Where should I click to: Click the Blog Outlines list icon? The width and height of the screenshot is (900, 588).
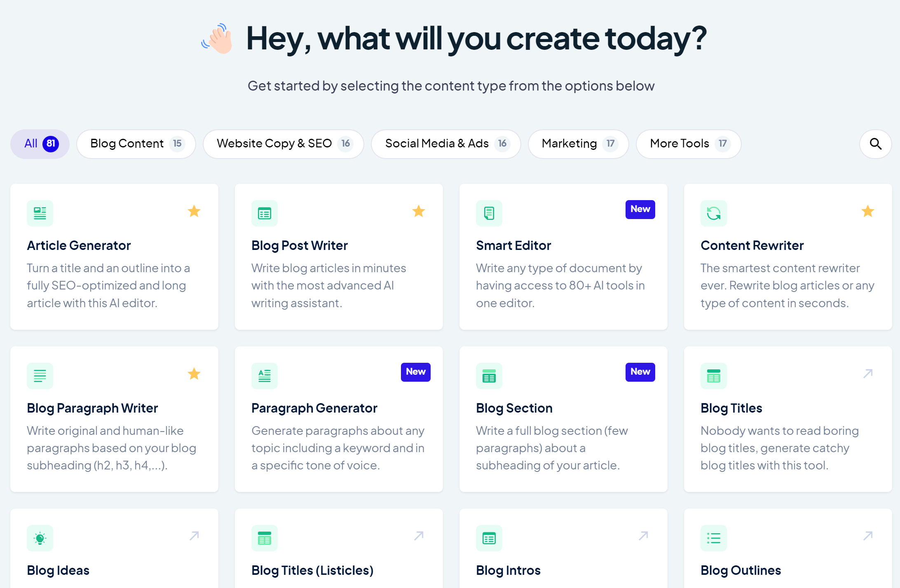tap(714, 538)
